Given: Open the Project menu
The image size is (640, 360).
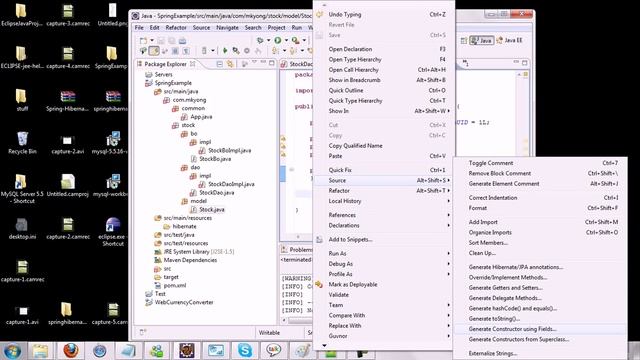Looking at the screenshot, I should click(276, 27).
